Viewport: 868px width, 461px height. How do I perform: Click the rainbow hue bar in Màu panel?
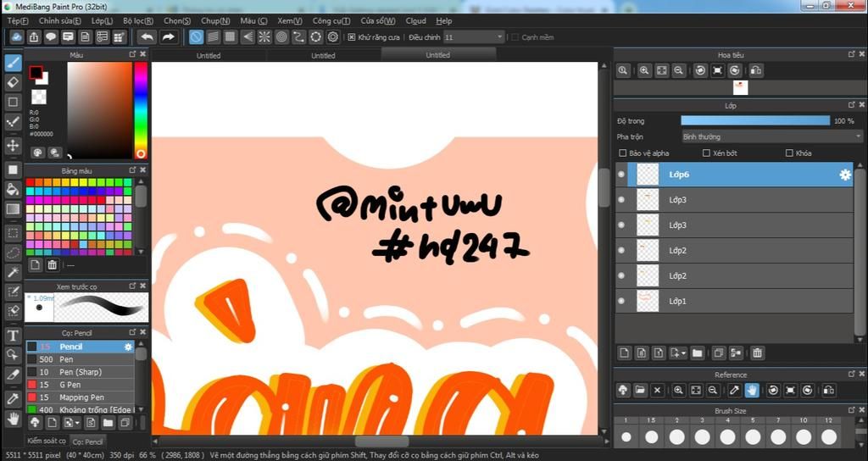coord(141,110)
